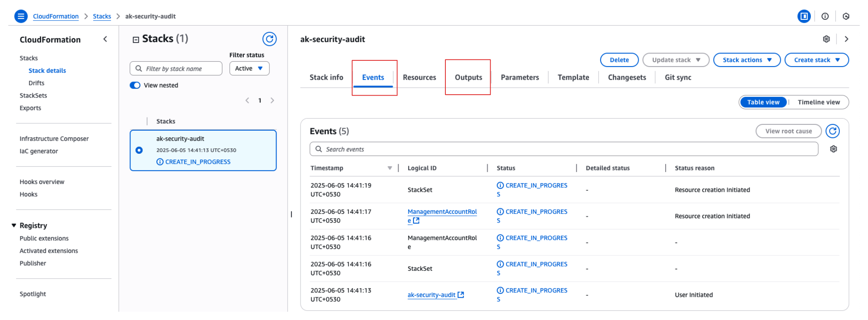This screenshot has width=868, height=320.
Task: Select the ak-security-audit stack radio button
Action: point(139,150)
